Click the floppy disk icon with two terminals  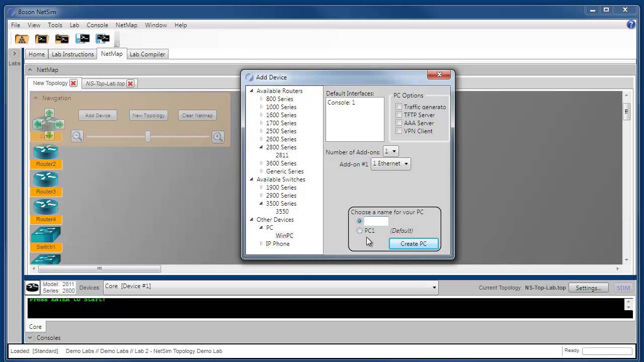pos(103,39)
